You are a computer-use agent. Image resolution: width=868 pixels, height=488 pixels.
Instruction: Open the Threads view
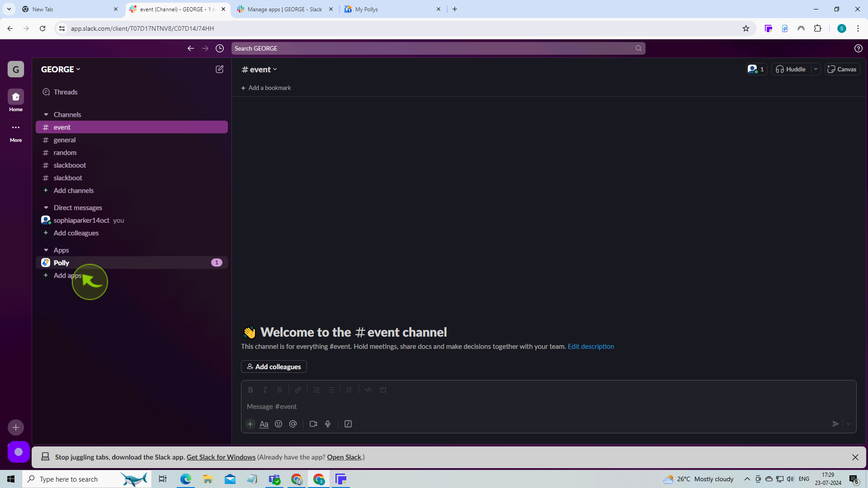point(132,92)
